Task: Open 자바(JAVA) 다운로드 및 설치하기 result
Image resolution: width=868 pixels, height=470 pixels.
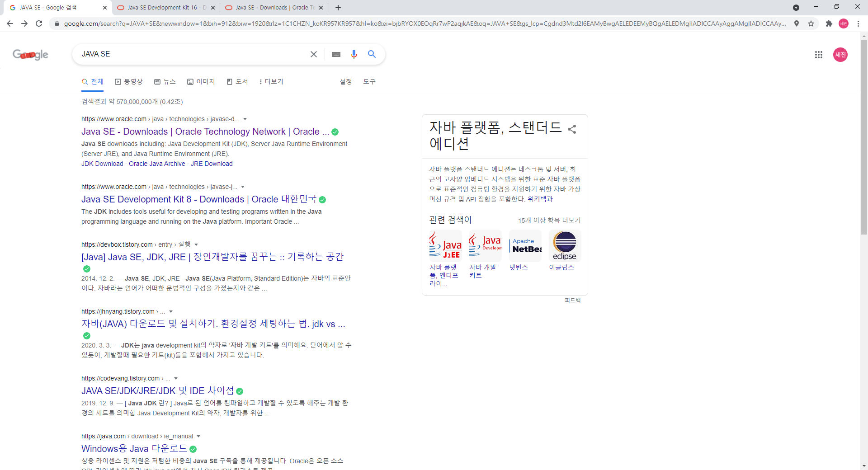Action: pyautogui.click(x=213, y=324)
